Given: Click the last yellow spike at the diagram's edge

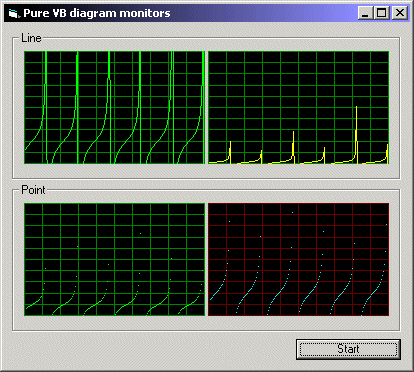Looking at the screenshot, I should tap(387, 154).
